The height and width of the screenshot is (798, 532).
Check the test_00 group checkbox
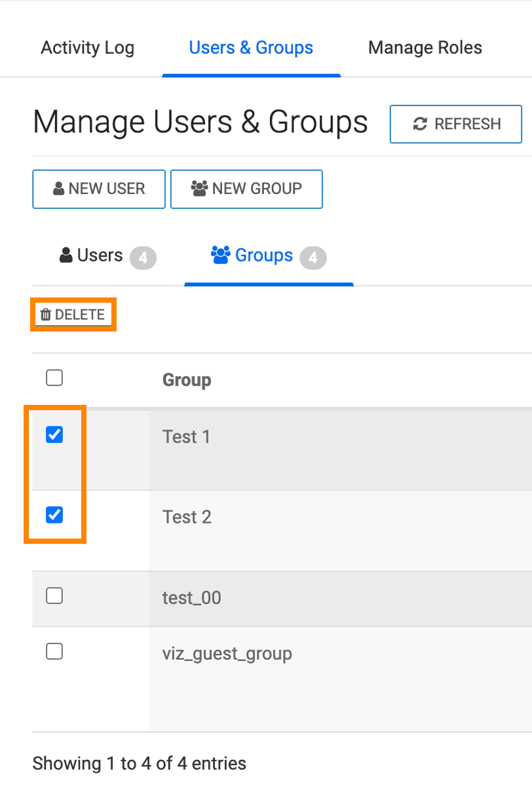pos(54,596)
